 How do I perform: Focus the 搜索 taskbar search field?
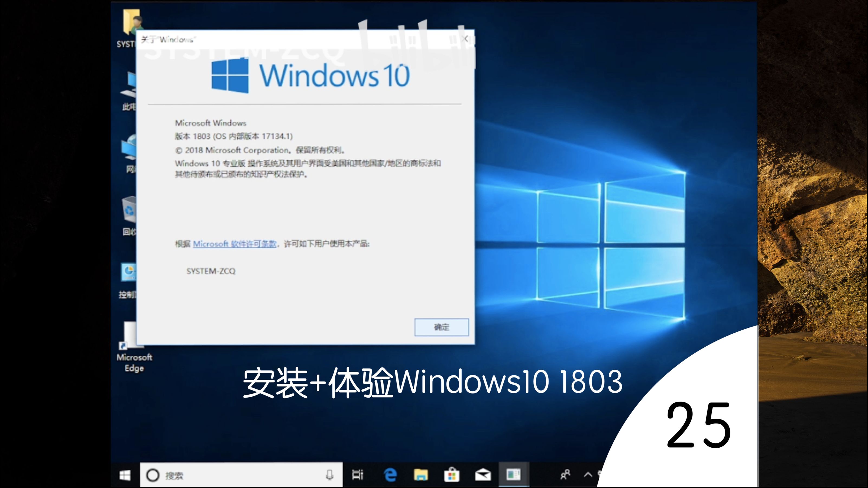tap(241, 475)
